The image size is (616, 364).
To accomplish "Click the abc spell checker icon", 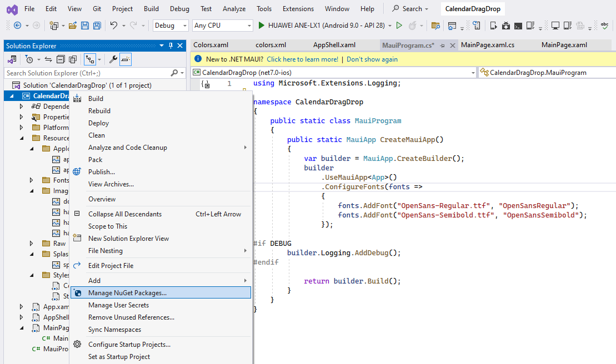I will 604,26.
